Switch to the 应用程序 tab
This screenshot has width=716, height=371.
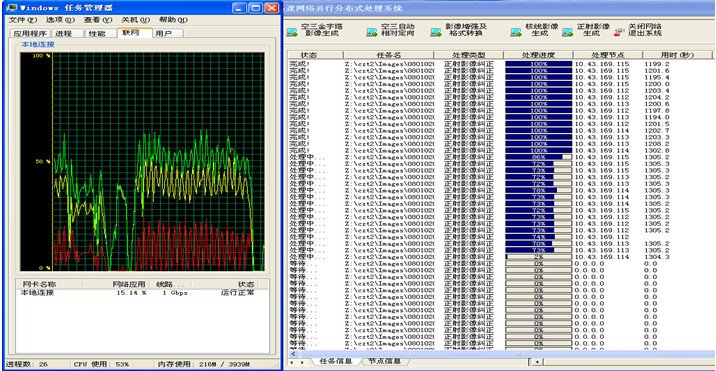pyautogui.click(x=30, y=33)
